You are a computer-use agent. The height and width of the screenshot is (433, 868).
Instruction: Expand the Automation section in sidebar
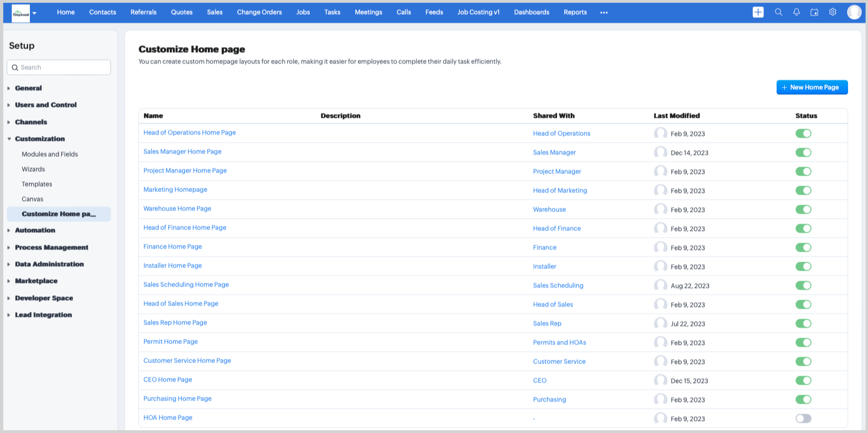click(35, 230)
